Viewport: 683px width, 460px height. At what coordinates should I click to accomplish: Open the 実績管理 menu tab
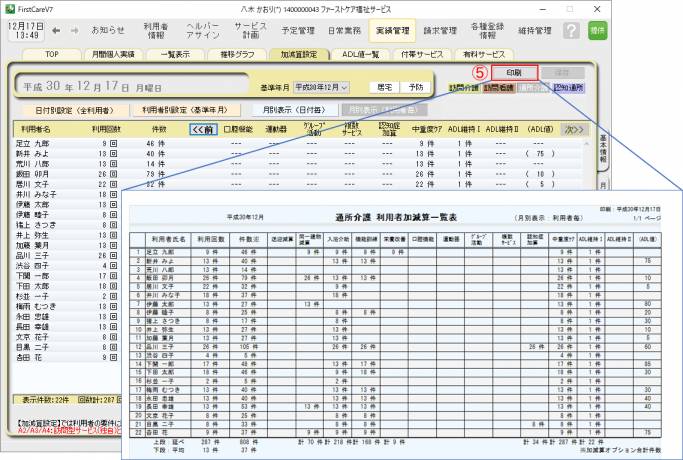pos(392,30)
